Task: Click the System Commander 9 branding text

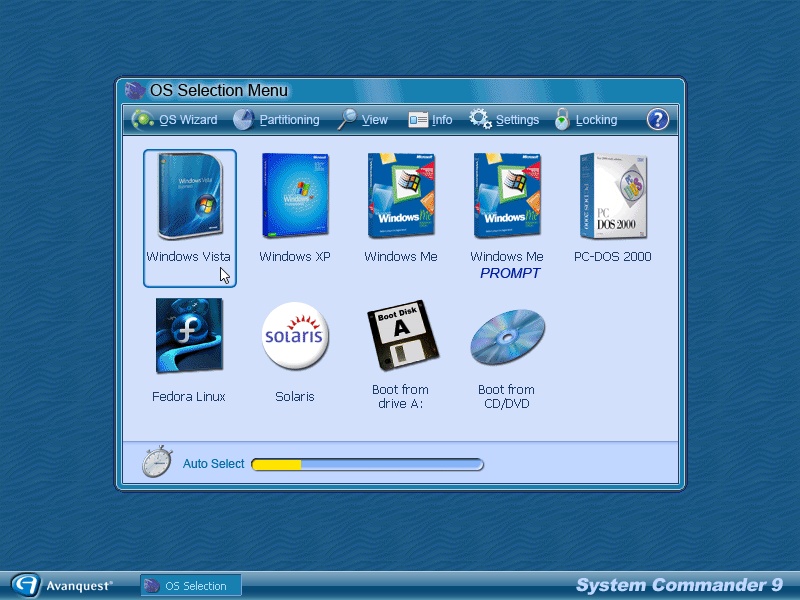Action: (679, 585)
